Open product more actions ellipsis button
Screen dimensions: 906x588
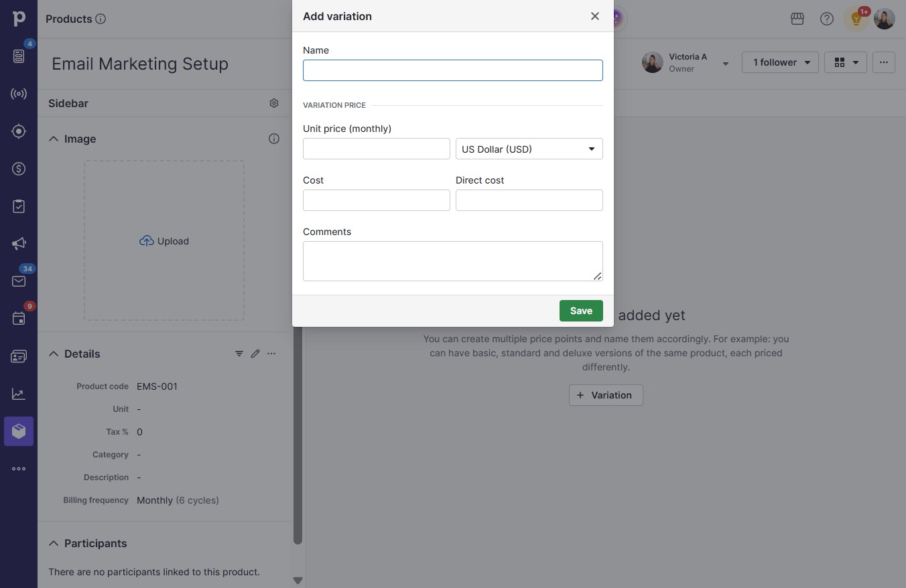coord(884,62)
